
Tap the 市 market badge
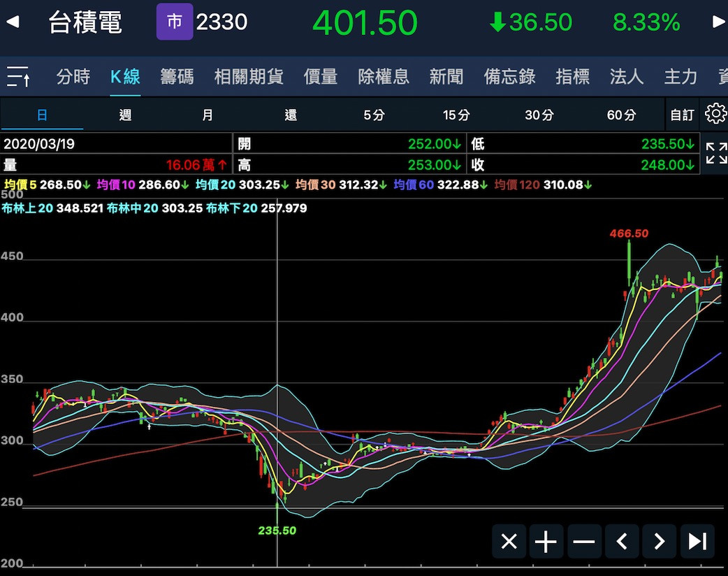[174, 22]
